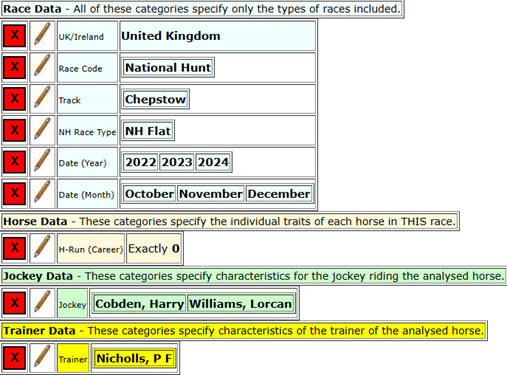Click the Exactly 0 career runs value

154,249
